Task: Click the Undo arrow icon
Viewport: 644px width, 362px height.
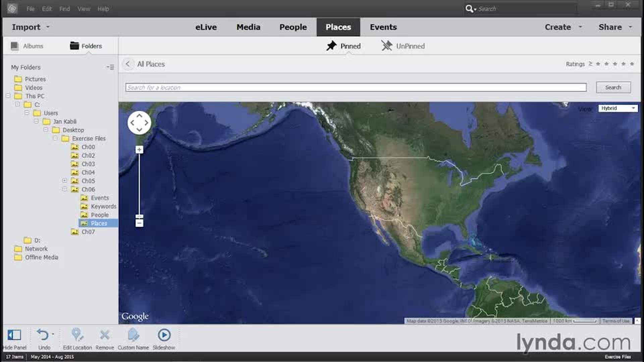Action: coord(43,335)
